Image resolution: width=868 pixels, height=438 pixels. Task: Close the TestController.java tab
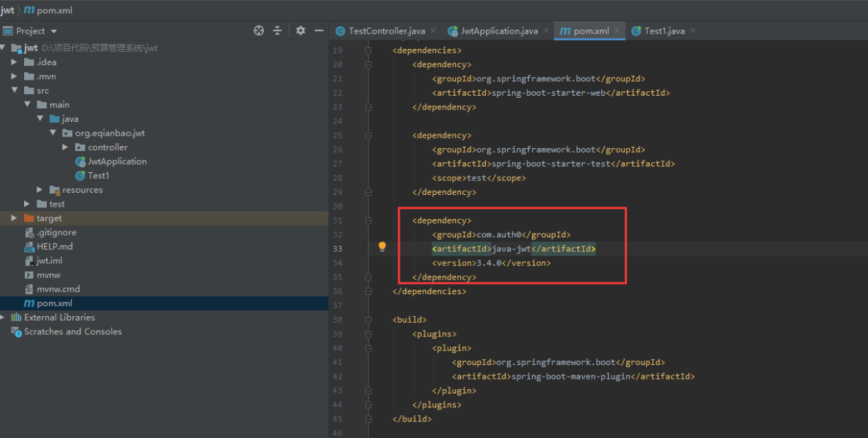(433, 31)
